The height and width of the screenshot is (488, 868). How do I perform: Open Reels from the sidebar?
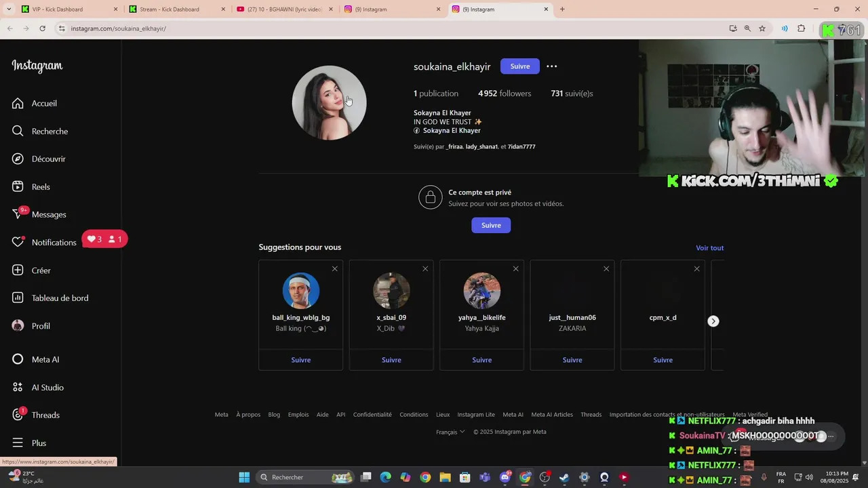tap(32, 186)
